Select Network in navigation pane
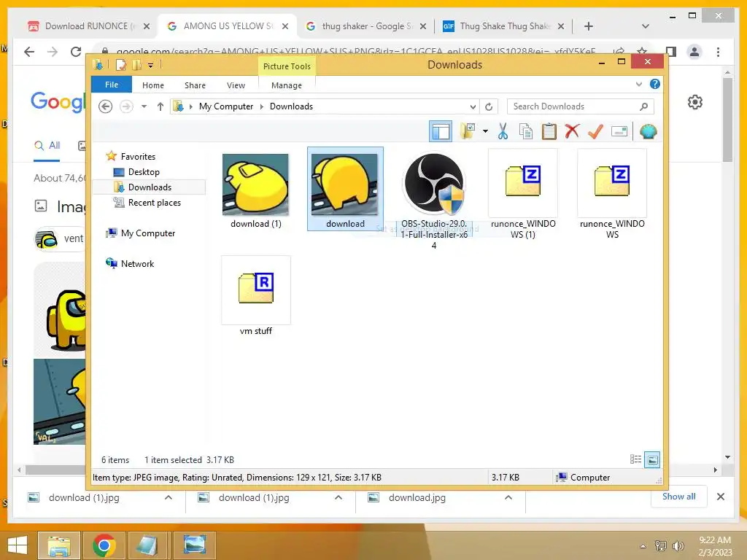This screenshot has width=747, height=560. click(x=137, y=264)
